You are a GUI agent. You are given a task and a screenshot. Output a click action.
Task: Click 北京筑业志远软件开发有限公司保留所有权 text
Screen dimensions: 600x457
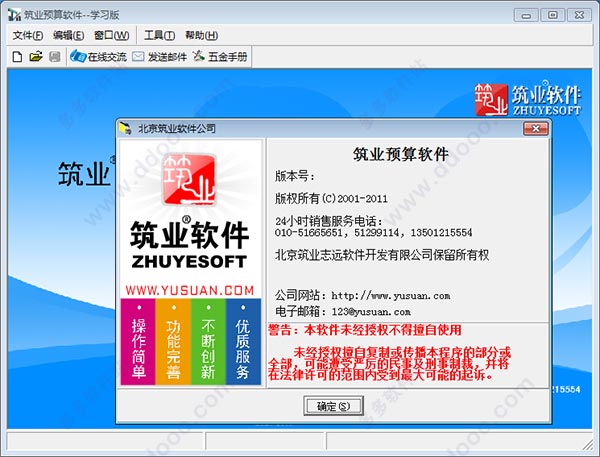382,255
